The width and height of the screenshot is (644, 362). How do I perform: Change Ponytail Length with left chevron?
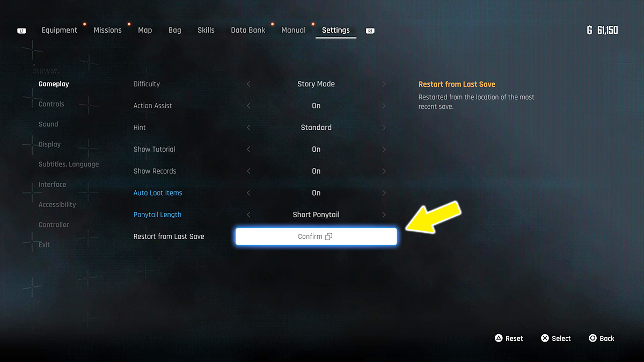[248, 215]
